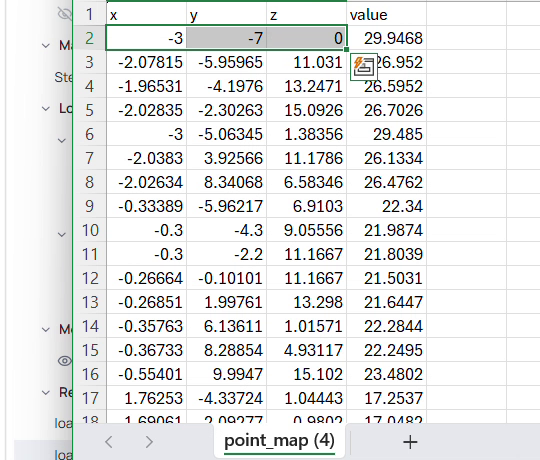Viewport: 540px width, 460px height.
Task: Select cell containing 13.298
Action: [x=307, y=302]
